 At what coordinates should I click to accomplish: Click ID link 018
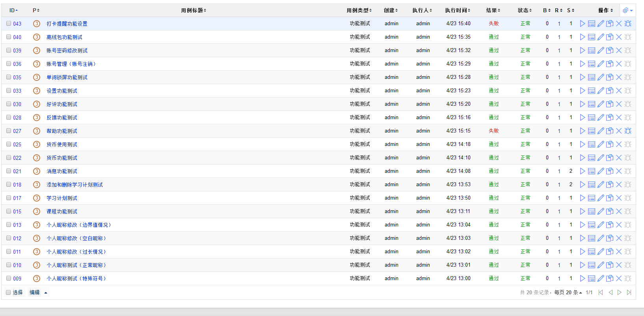pos(17,185)
